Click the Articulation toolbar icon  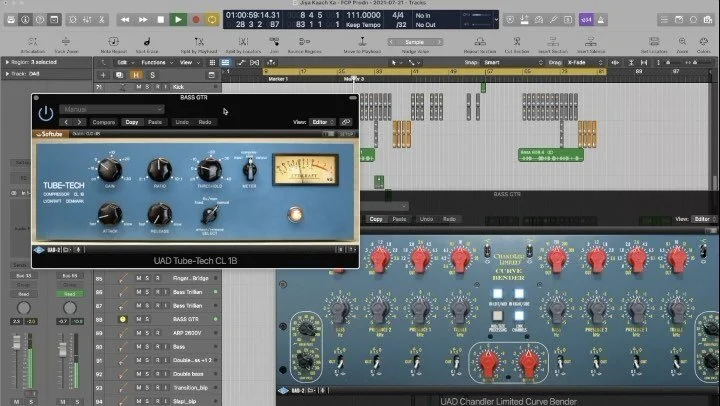[33, 42]
